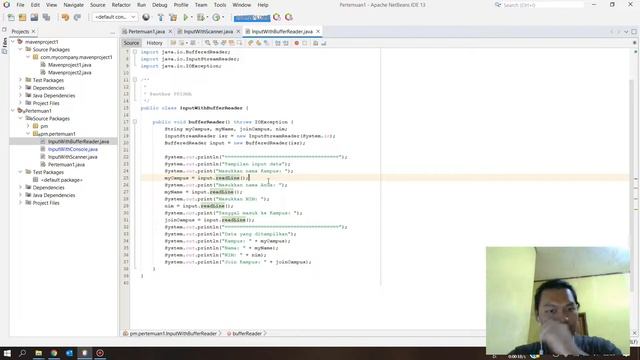Close the Projects panel tab
640x360 pixels.
(33, 31)
